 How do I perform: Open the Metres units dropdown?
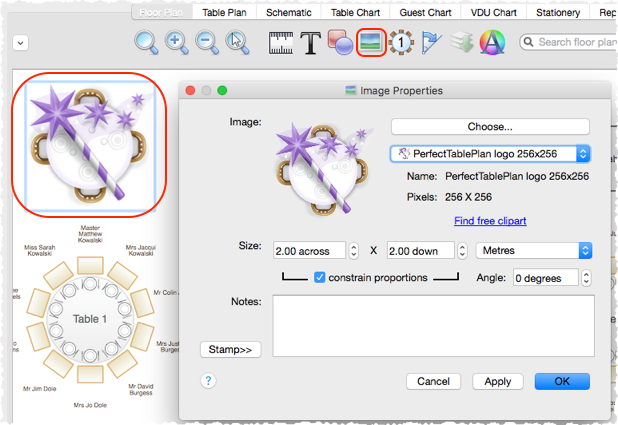(534, 250)
